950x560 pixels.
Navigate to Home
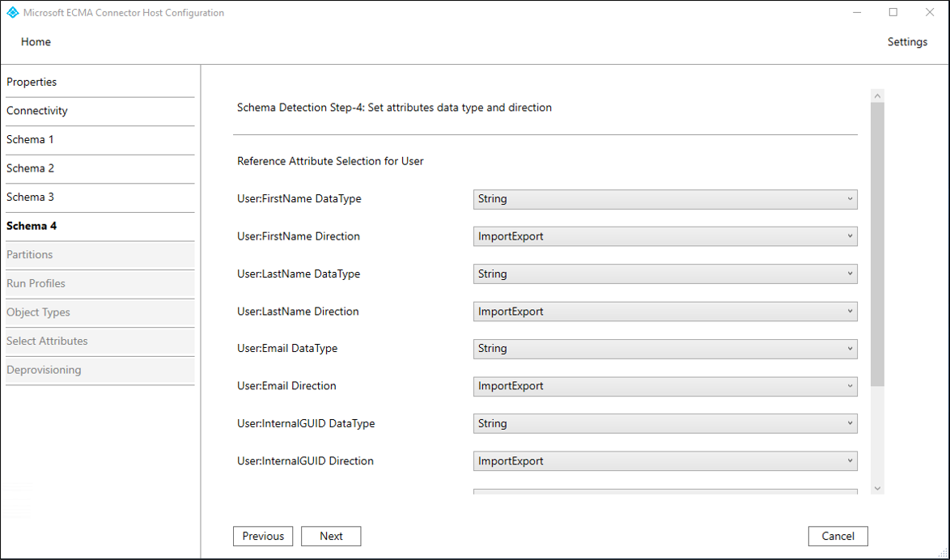(36, 41)
